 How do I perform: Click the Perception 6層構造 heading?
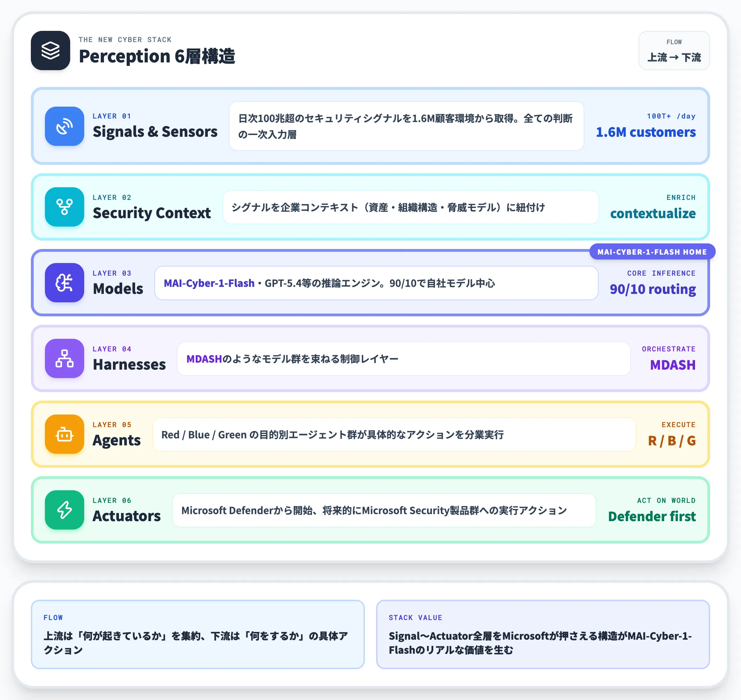pos(157,56)
